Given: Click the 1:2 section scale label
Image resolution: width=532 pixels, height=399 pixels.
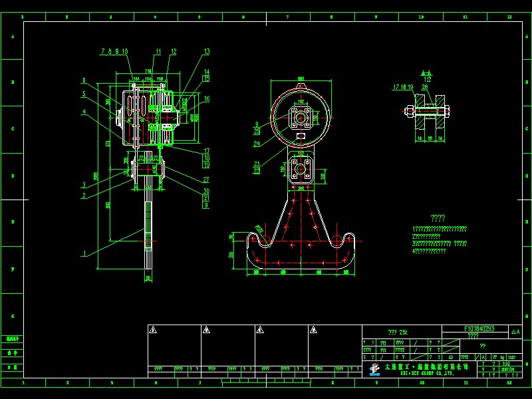Looking at the screenshot, I should [428, 79].
